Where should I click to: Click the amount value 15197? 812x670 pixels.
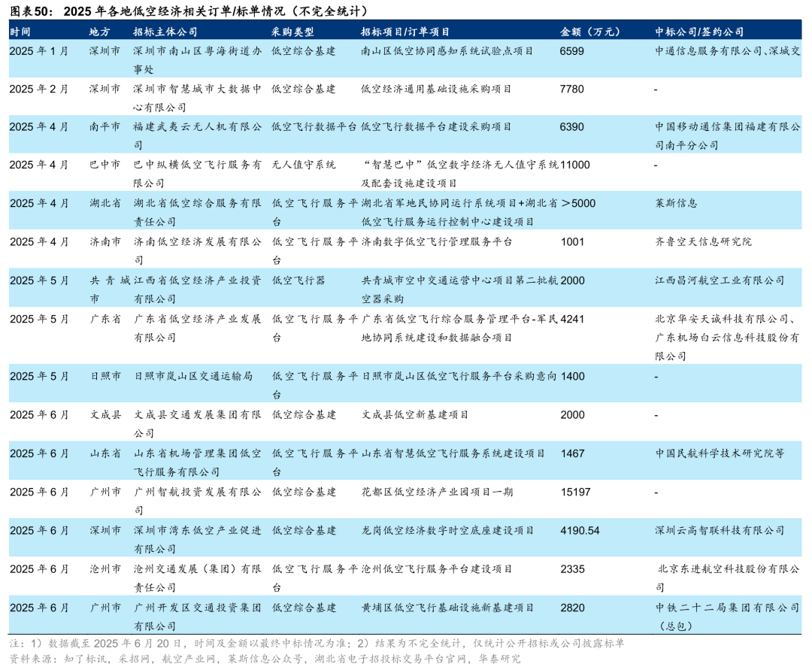click(x=575, y=492)
